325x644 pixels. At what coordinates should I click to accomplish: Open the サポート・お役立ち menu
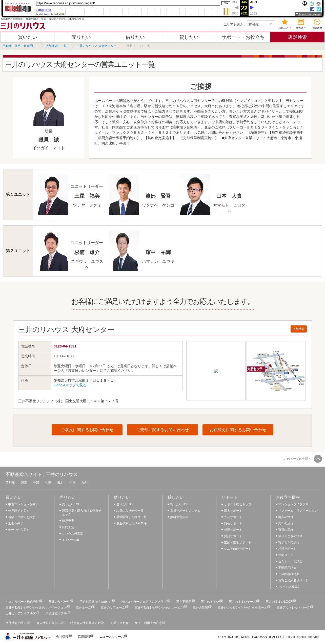(x=243, y=37)
